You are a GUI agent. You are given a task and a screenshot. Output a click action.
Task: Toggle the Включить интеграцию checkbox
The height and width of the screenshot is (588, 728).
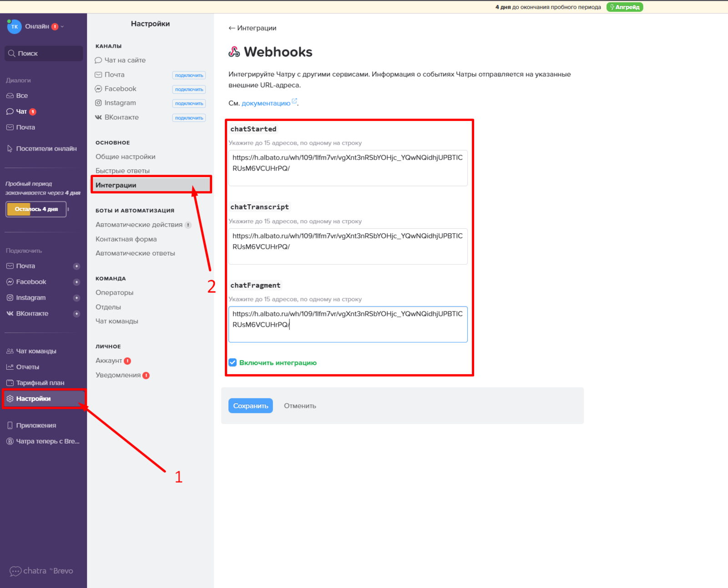233,362
